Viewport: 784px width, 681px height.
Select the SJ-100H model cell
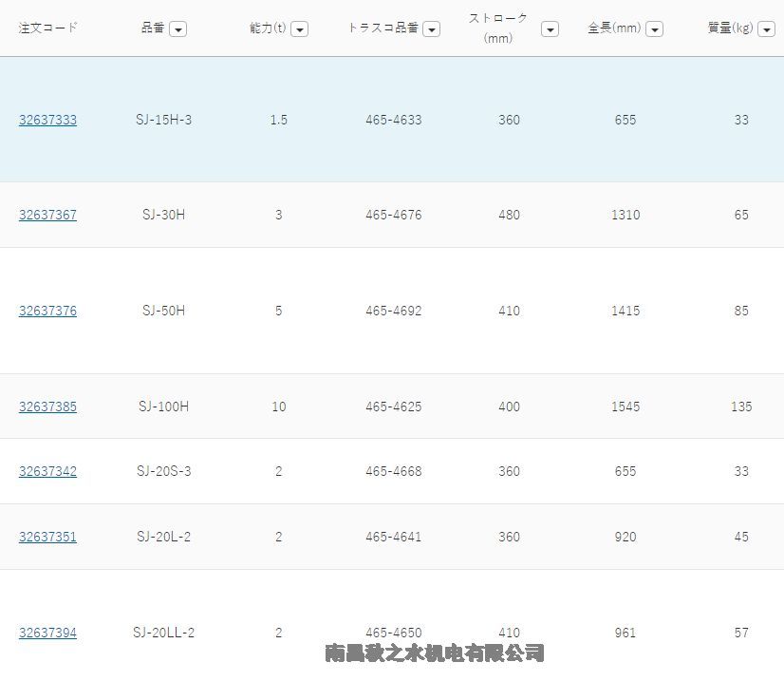pyautogui.click(x=163, y=407)
